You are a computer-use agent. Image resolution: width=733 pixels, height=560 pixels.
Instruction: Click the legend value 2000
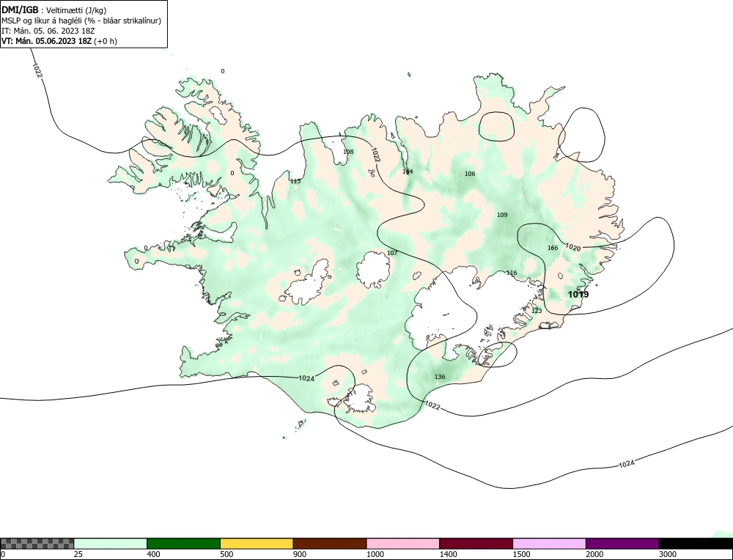click(594, 554)
